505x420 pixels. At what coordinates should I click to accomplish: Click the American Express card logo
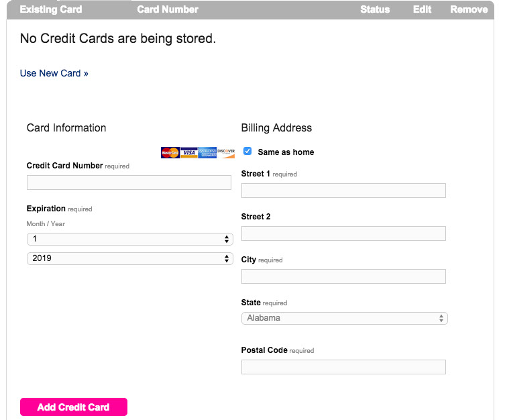(207, 153)
